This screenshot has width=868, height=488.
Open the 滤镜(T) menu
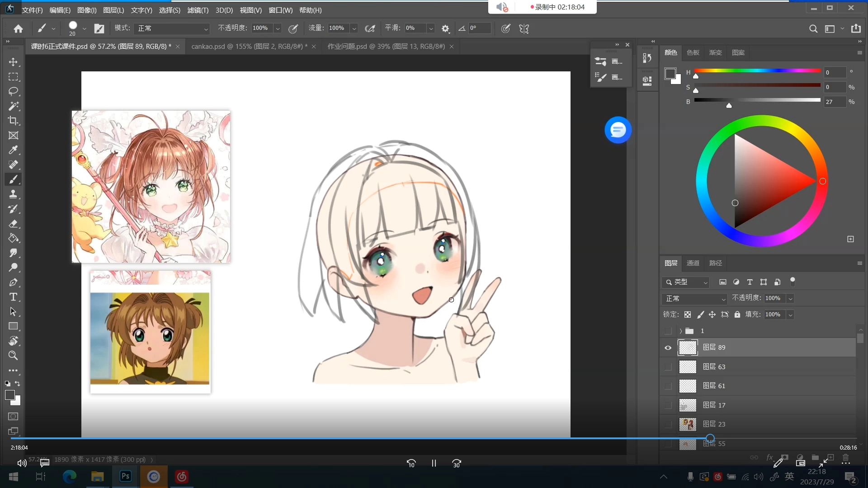click(x=198, y=10)
